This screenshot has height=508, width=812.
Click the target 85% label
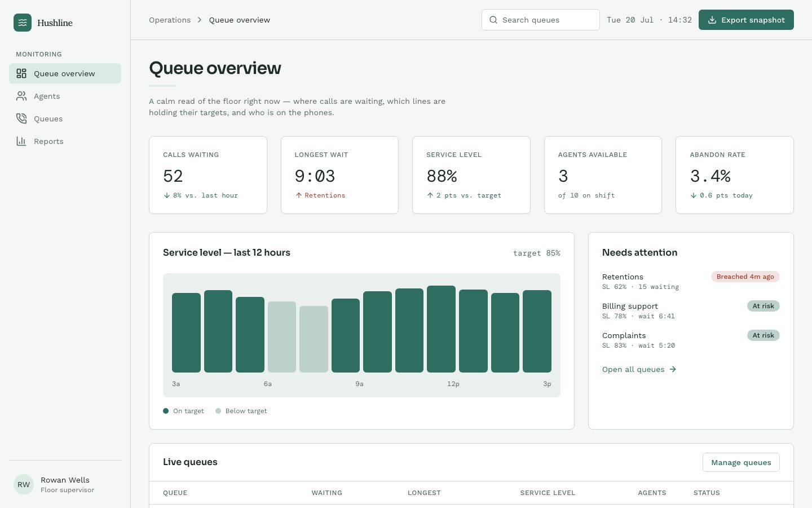tap(536, 253)
